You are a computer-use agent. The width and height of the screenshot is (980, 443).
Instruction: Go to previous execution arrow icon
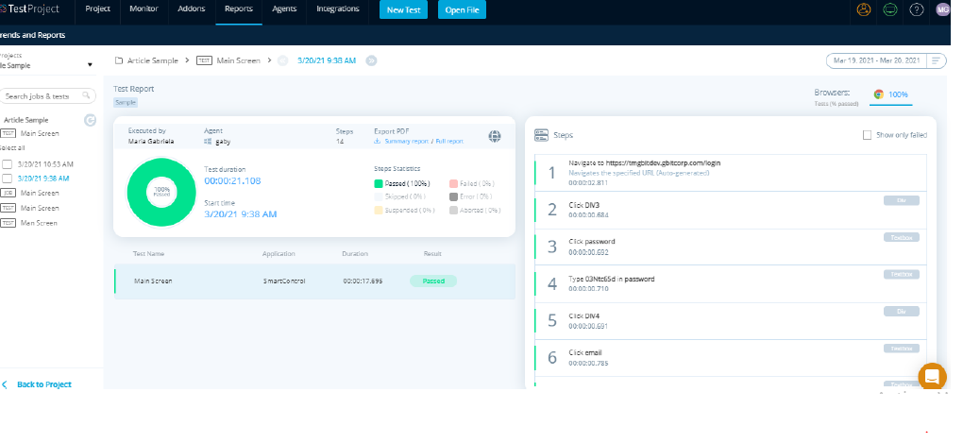coord(282,60)
